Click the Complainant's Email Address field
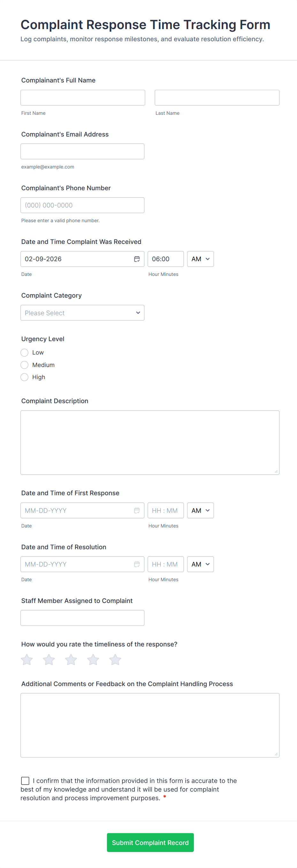 (x=82, y=151)
